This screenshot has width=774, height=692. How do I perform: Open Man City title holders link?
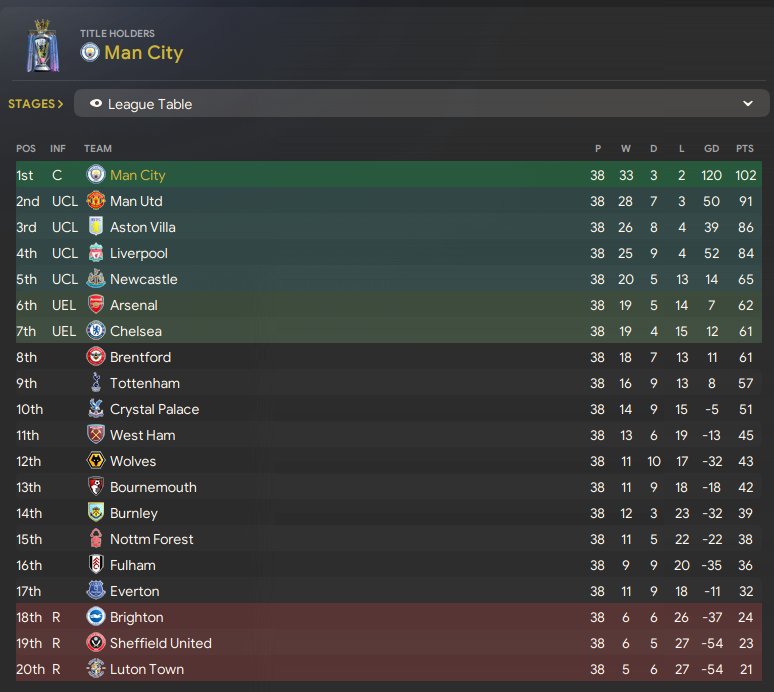(143, 52)
